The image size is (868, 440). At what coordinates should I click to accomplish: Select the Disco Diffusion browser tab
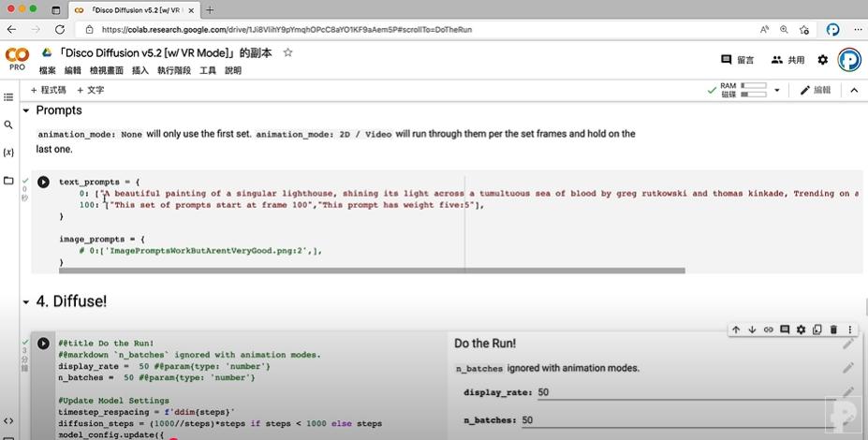pos(135,10)
